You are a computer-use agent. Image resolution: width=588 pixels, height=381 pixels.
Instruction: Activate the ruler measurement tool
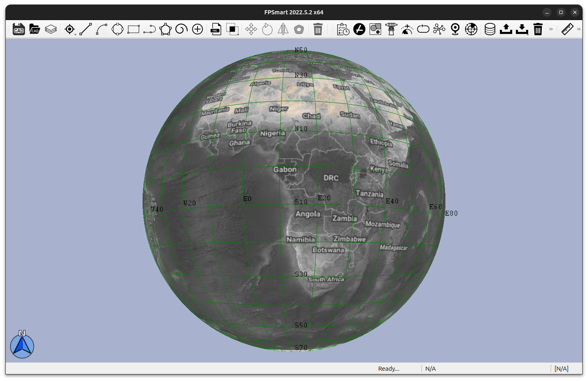point(567,29)
